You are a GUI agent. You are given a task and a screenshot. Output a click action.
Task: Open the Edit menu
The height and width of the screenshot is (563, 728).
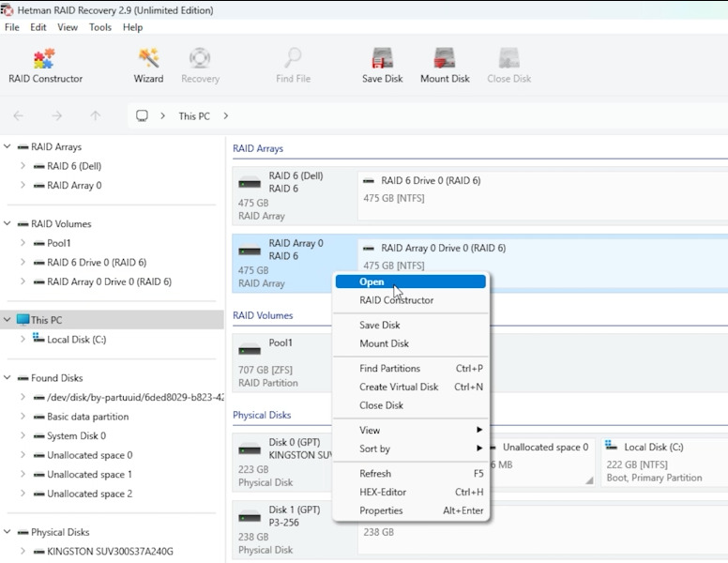[x=38, y=27]
